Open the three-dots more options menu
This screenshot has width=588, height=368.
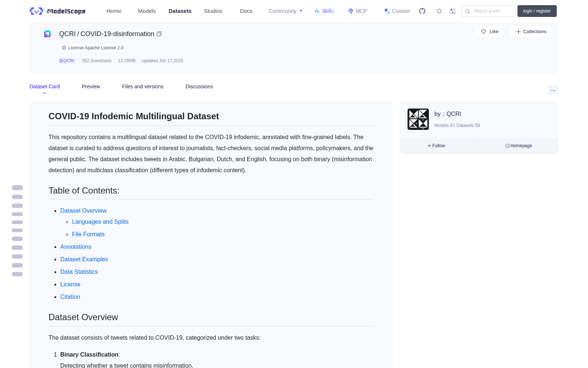[553, 90]
